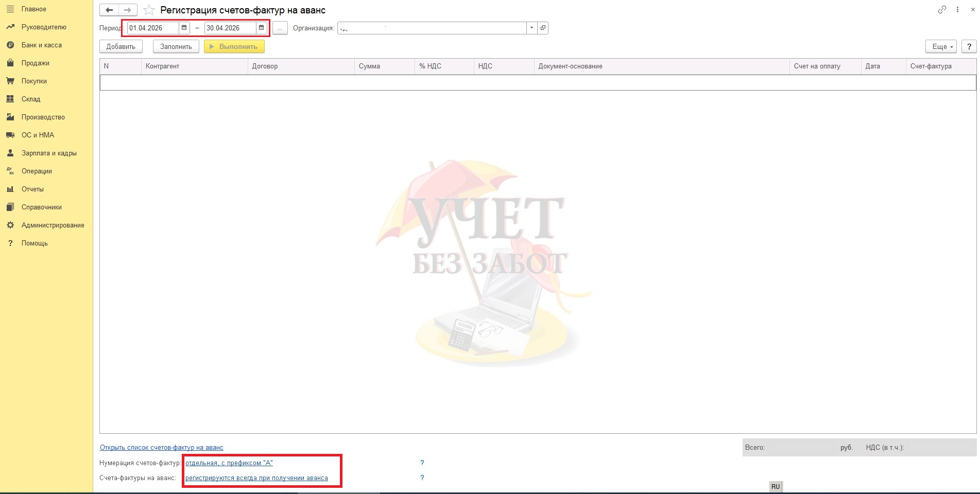Open the numbering setting link with prefix А

click(229, 463)
